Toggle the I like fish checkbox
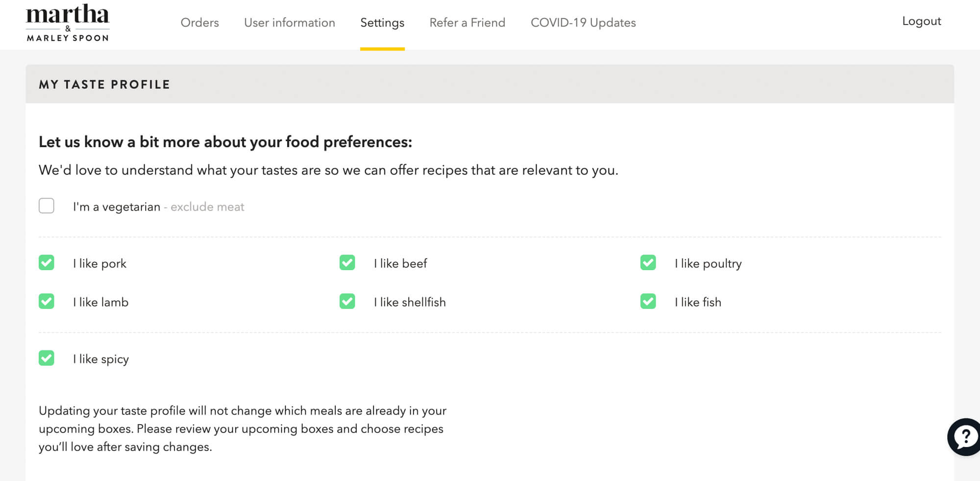Viewport: 980px width, 481px height. (x=648, y=302)
